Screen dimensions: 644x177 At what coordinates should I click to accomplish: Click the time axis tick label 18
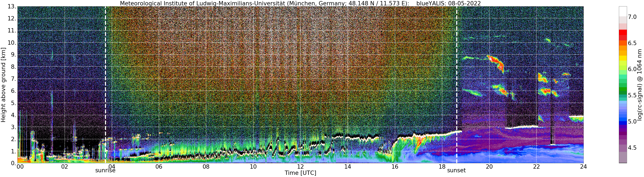[442, 166]
